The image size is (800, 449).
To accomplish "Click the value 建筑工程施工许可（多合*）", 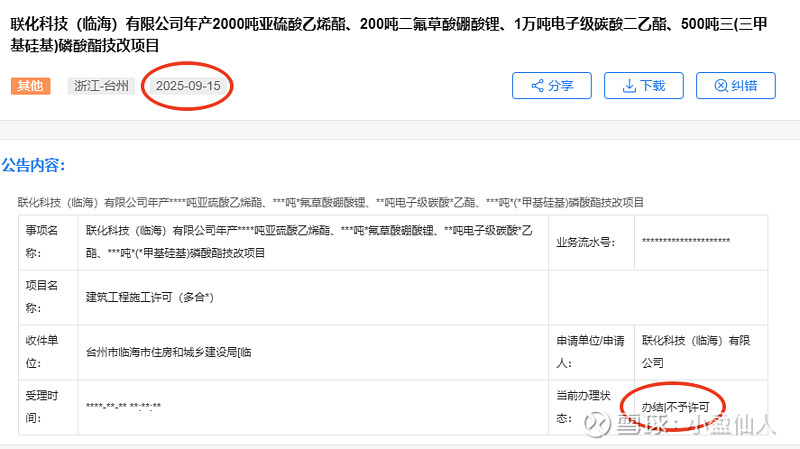I will tap(149, 297).
